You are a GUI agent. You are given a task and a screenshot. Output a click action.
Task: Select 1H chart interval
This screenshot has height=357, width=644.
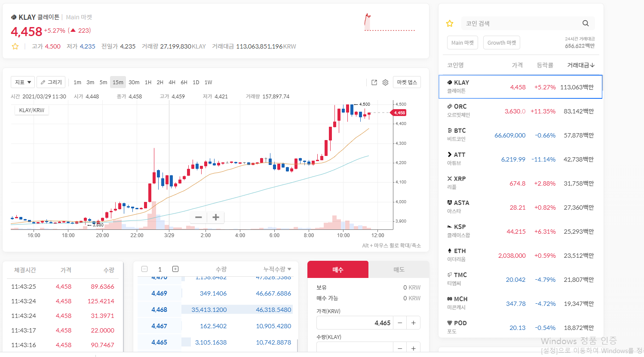tap(148, 82)
